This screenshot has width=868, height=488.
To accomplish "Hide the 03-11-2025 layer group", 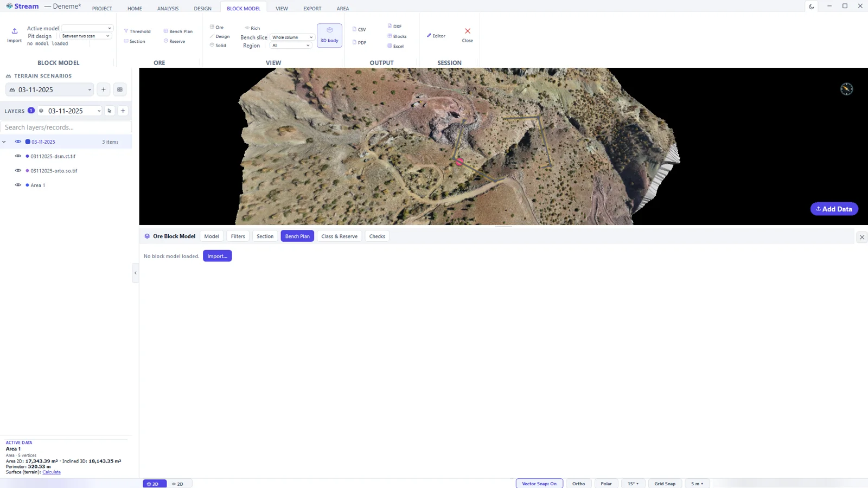I will [x=18, y=142].
